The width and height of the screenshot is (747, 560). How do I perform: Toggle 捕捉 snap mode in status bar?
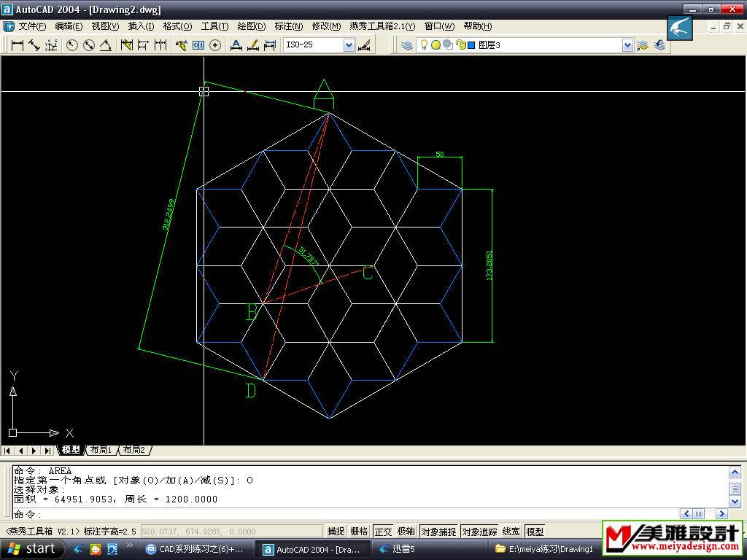pyautogui.click(x=336, y=532)
